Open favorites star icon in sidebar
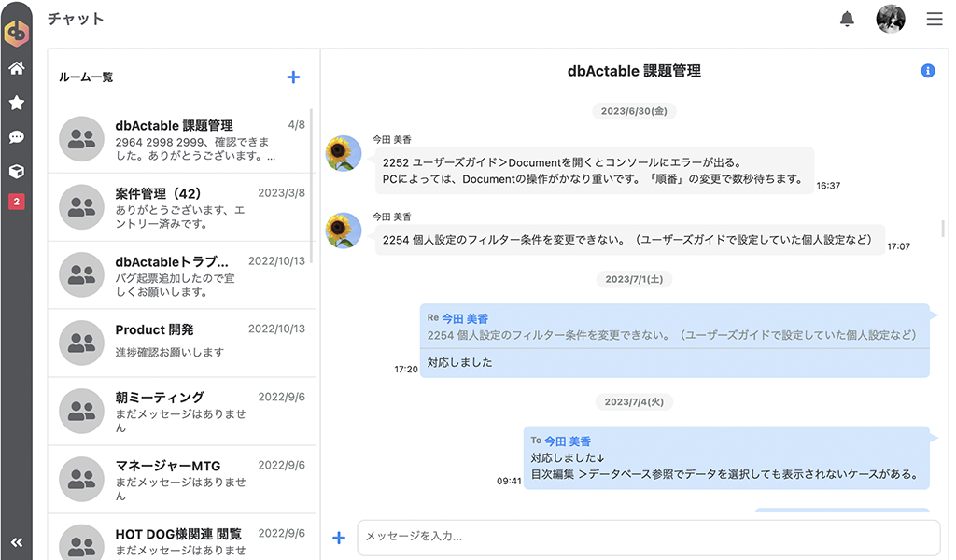This screenshot has width=956, height=560. (17, 103)
